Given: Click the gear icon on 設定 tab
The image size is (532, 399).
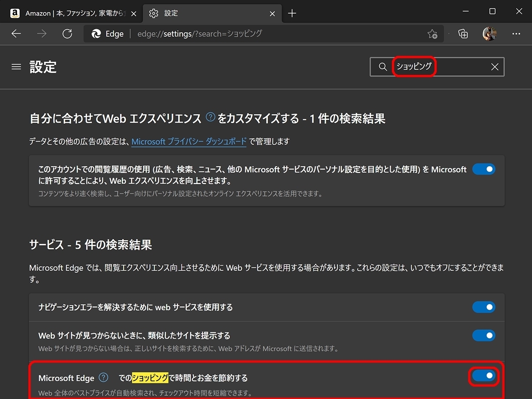Looking at the screenshot, I should tap(153, 13).
